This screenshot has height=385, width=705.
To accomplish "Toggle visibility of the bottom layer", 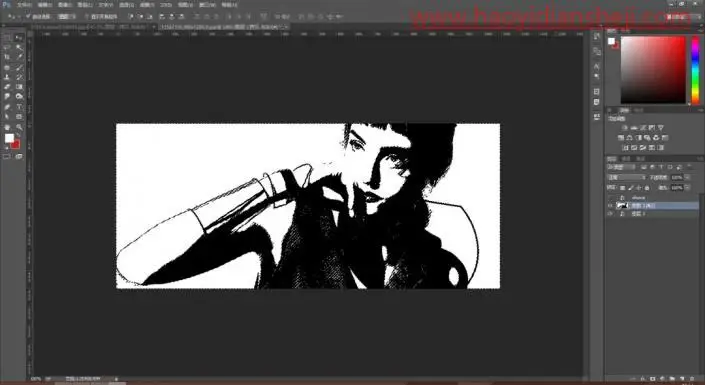I will (x=610, y=214).
